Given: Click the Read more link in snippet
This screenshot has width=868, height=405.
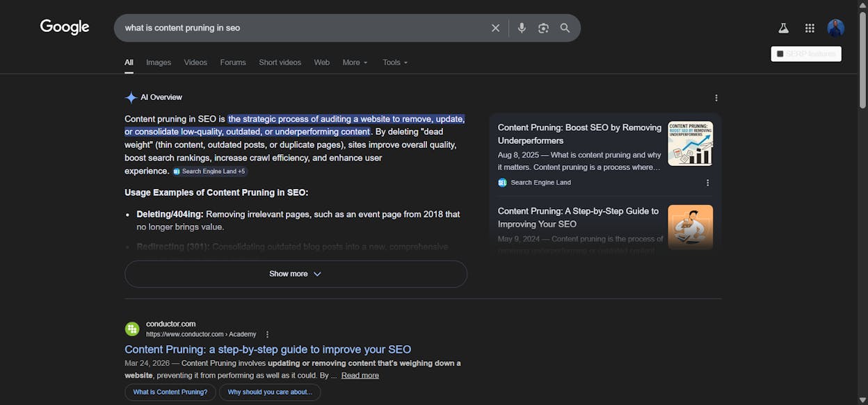Looking at the screenshot, I should click(360, 375).
